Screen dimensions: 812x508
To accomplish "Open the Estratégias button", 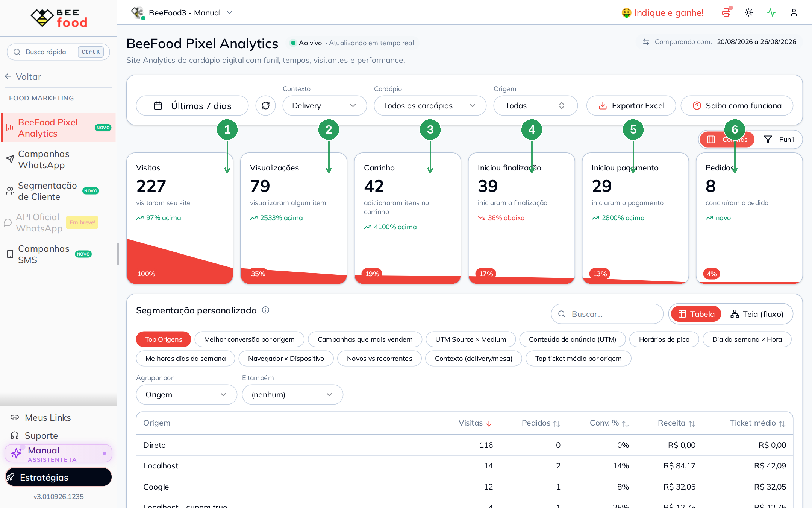I will coord(58,477).
